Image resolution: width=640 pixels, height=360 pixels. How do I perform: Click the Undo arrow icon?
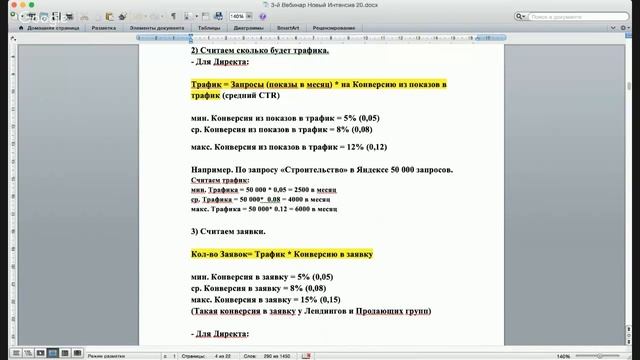(x=139, y=17)
